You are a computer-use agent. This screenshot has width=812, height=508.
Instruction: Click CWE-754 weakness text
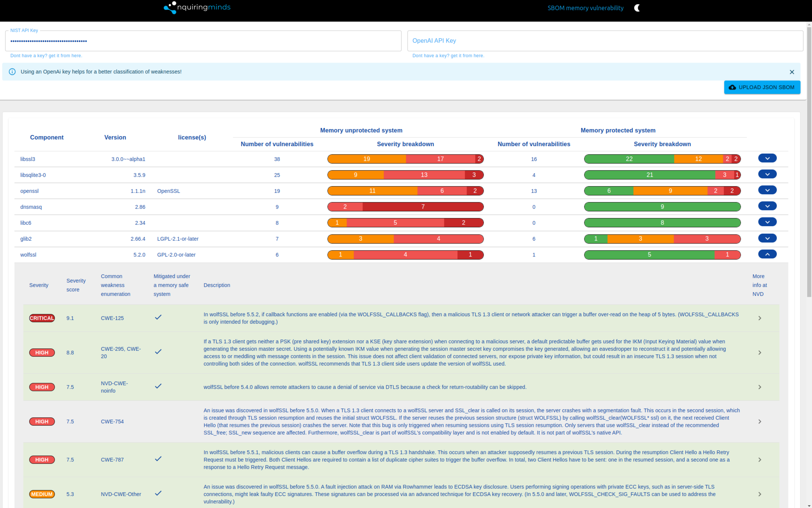112,422
